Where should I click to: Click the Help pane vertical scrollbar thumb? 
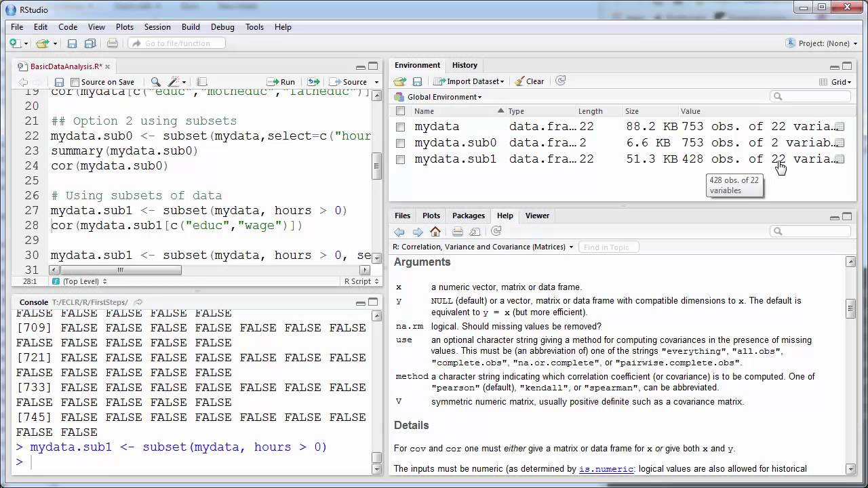pyautogui.click(x=850, y=308)
